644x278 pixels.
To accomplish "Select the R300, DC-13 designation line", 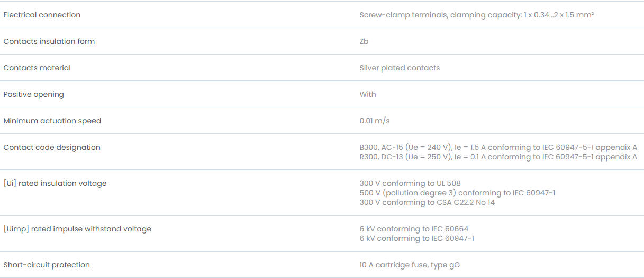I will click(x=498, y=157).
